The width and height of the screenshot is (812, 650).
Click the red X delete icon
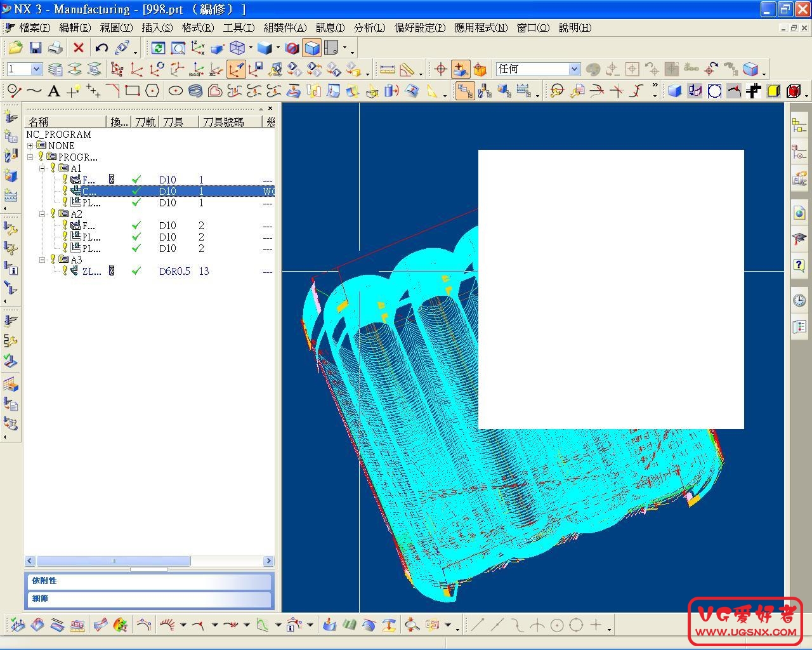(79, 48)
